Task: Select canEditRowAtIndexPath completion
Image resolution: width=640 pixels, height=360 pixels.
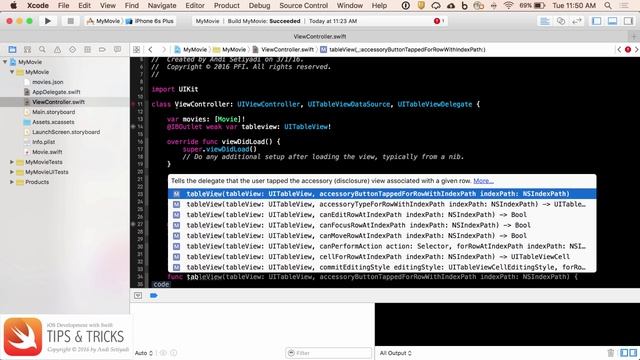Action: (382, 215)
